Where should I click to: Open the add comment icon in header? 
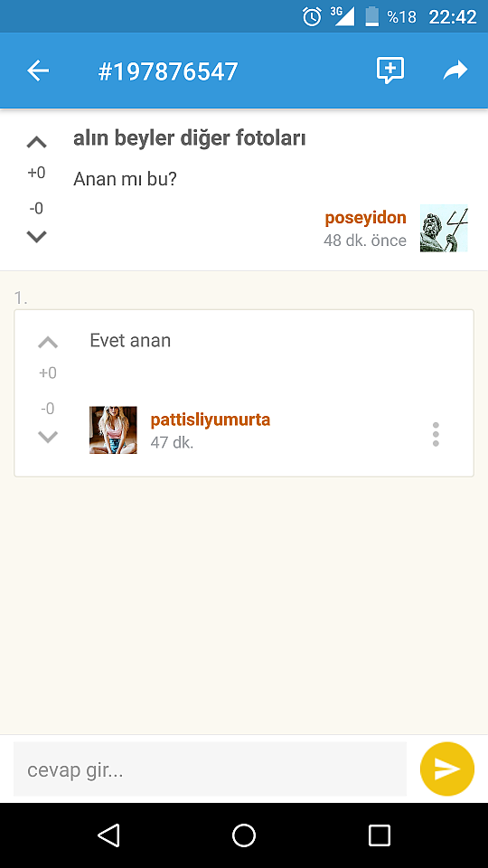tap(390, 71)
